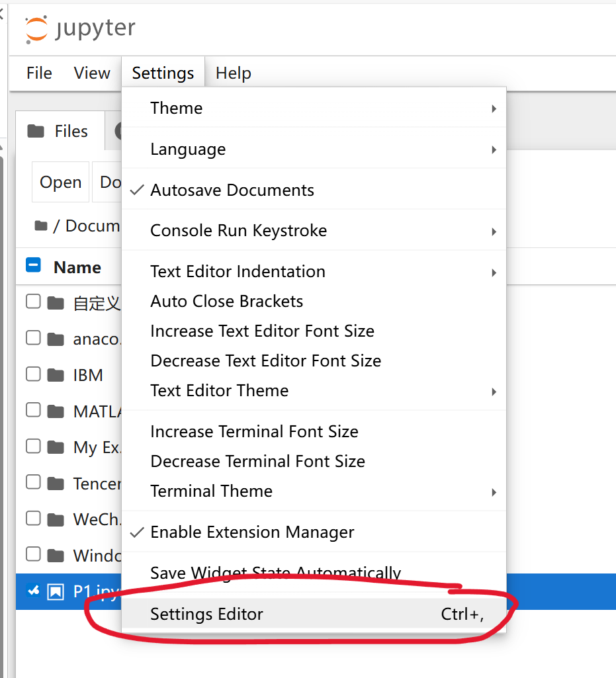Toggle Autosave Documents option
Image resolution: width=616 pixels, height=678 pixels.
[x=314, y=190]
